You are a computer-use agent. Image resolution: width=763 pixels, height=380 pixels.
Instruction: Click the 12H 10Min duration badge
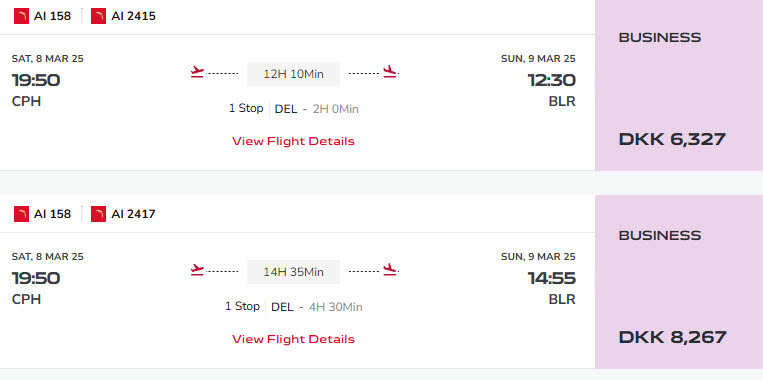click(293, 74)
